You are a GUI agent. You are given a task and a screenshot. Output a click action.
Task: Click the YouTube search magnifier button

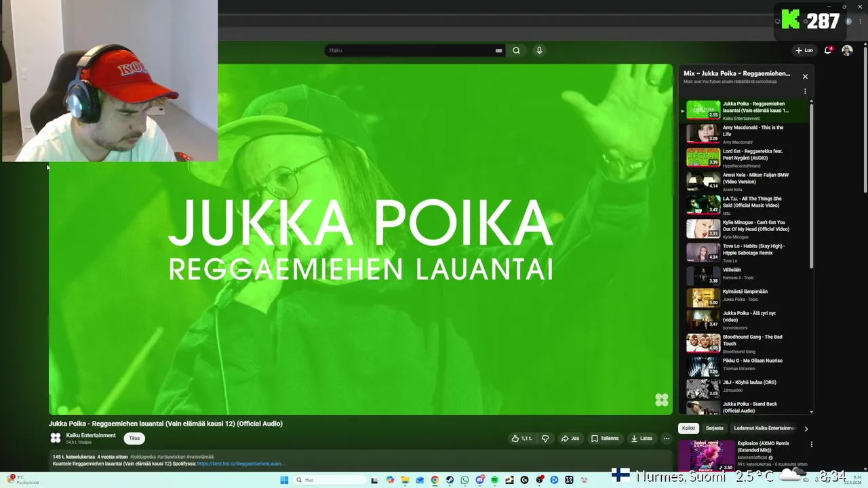516,50
